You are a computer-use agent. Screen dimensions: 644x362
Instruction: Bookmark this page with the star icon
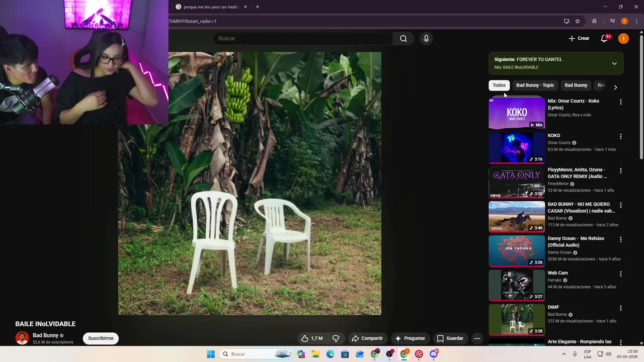pos(578,21)
